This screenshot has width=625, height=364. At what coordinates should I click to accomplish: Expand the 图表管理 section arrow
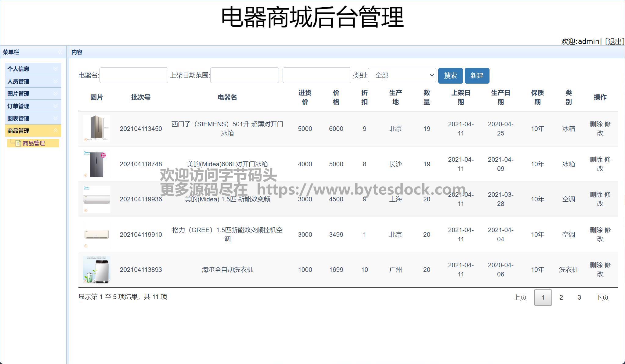pos(56,118)
